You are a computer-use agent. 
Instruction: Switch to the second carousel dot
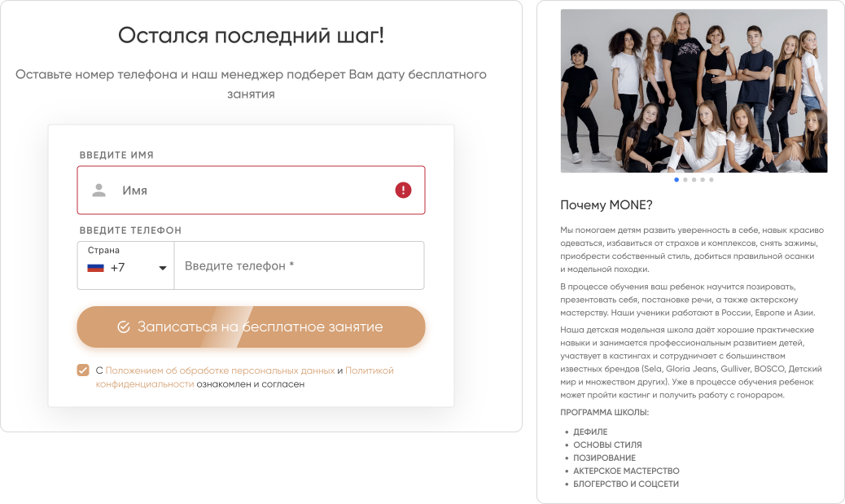coord(685,179)
